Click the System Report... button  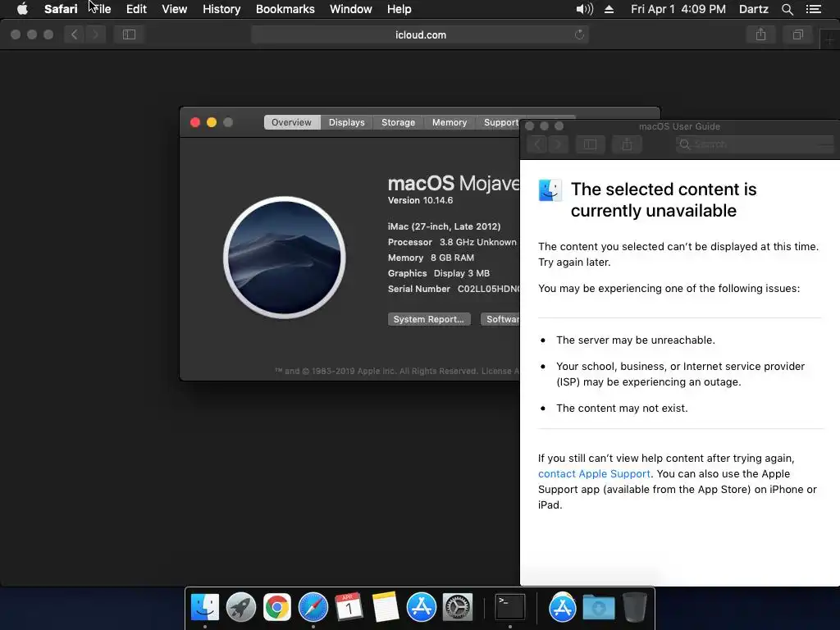pos(429,319)
